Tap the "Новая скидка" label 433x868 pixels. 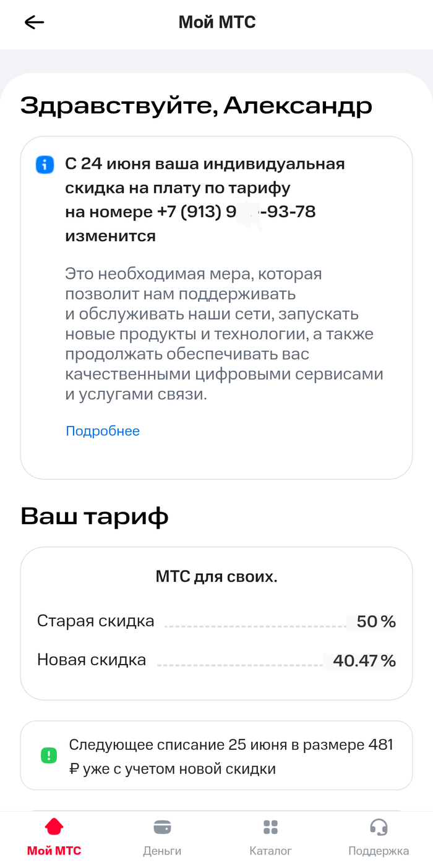click(x=92, y=660)
